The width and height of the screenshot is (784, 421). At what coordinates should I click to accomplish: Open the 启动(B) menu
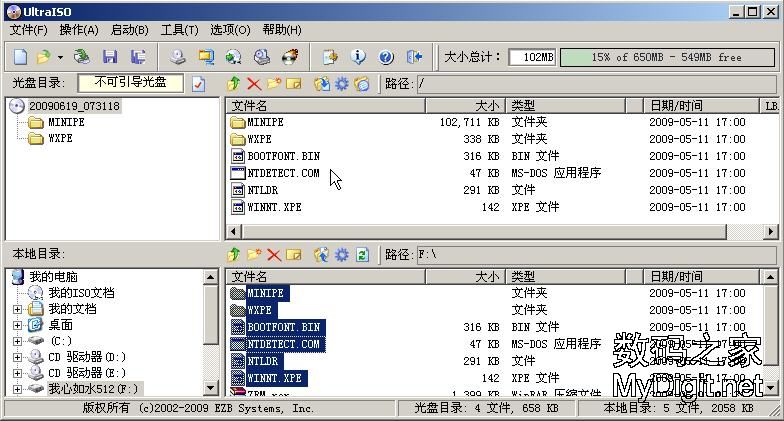pyautogui.click(x=130, y=30)
